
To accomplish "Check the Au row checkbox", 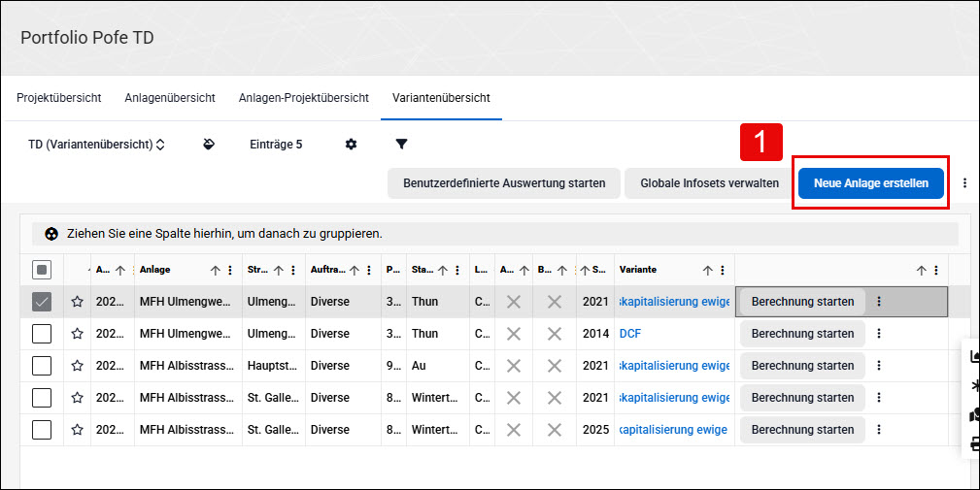I will click(42, 366).
